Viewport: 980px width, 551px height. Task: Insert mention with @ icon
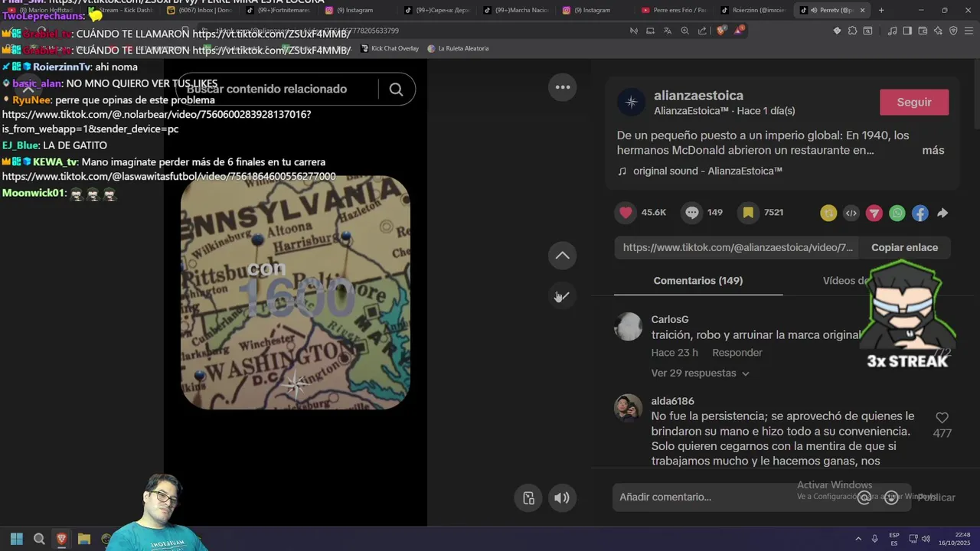[x=864, y=497]
